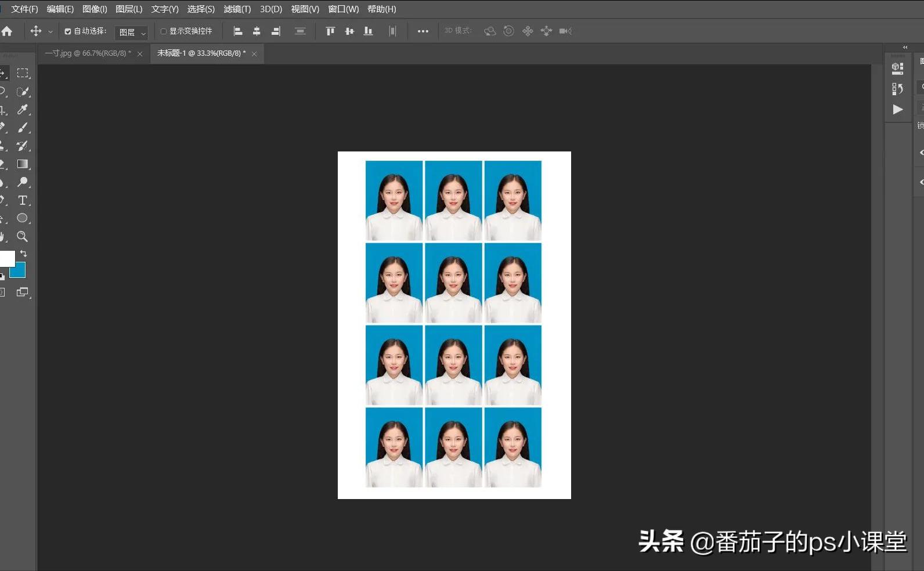Enable the 显示变换控件 checkbox

(164, 31)
